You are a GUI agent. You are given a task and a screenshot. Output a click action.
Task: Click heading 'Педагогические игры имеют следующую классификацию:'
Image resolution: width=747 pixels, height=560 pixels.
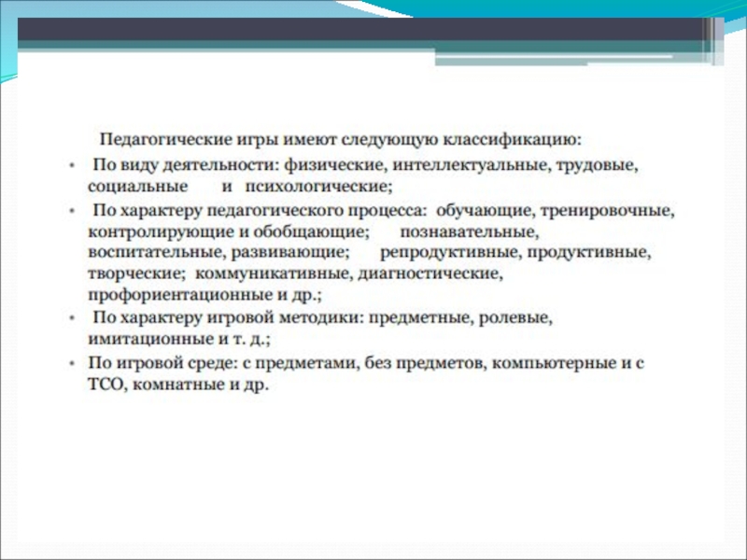point(341,140)
